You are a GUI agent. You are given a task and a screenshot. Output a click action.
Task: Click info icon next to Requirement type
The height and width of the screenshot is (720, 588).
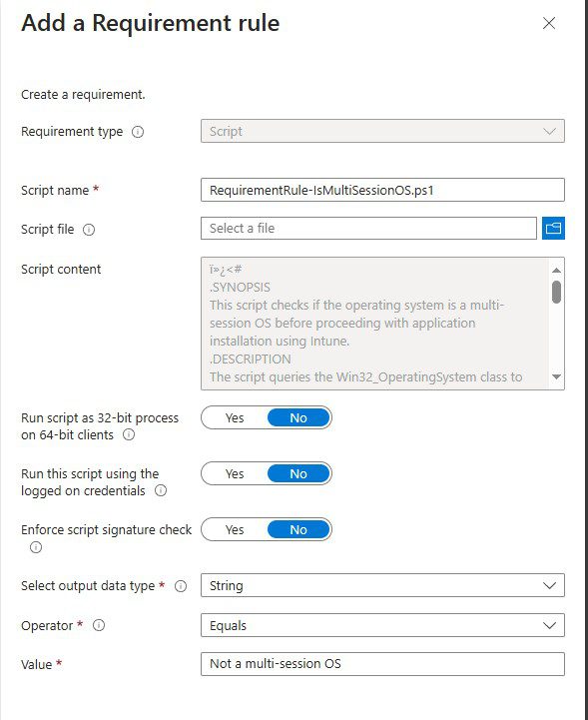138,132
